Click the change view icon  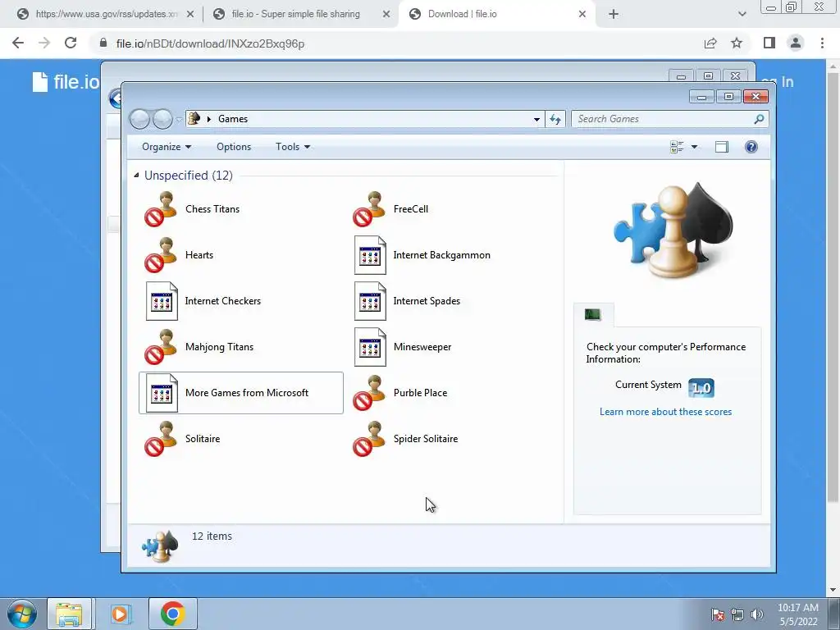coord(677,147)
